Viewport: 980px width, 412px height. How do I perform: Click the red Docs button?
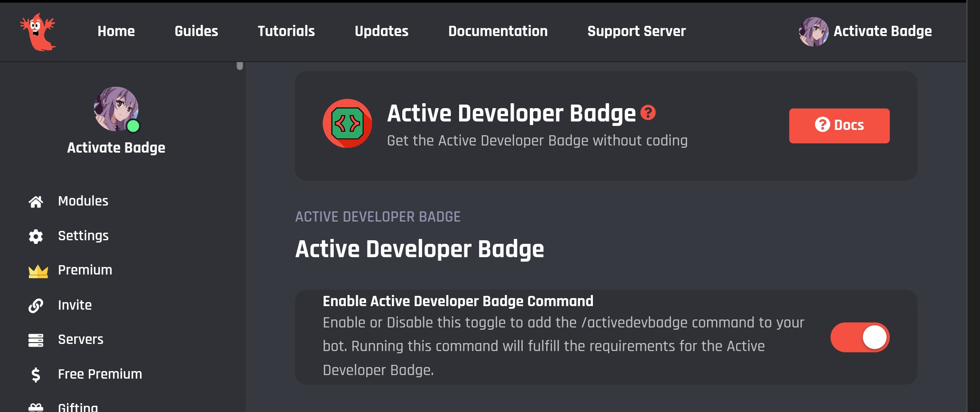pos(840,125)
